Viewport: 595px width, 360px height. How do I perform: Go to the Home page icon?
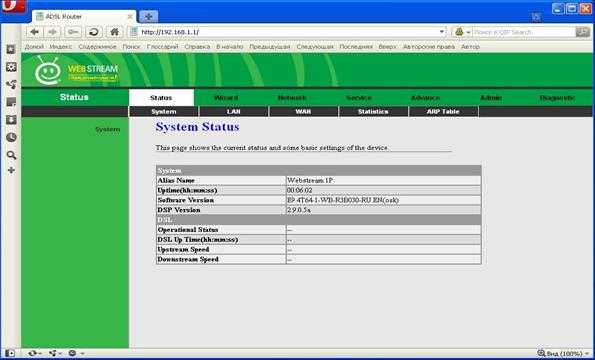(114, 32)
